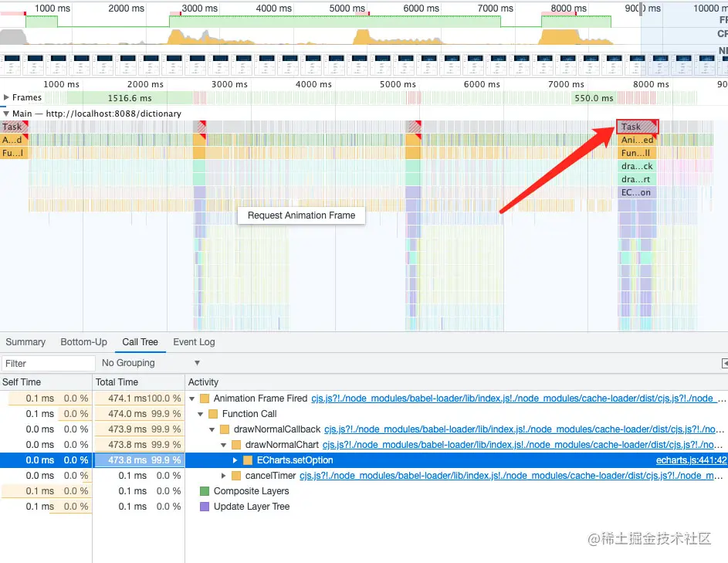Viewport: 728px width, 563px height.
Task: Sort by Self Time column
Action: click(x=46, y=382)
